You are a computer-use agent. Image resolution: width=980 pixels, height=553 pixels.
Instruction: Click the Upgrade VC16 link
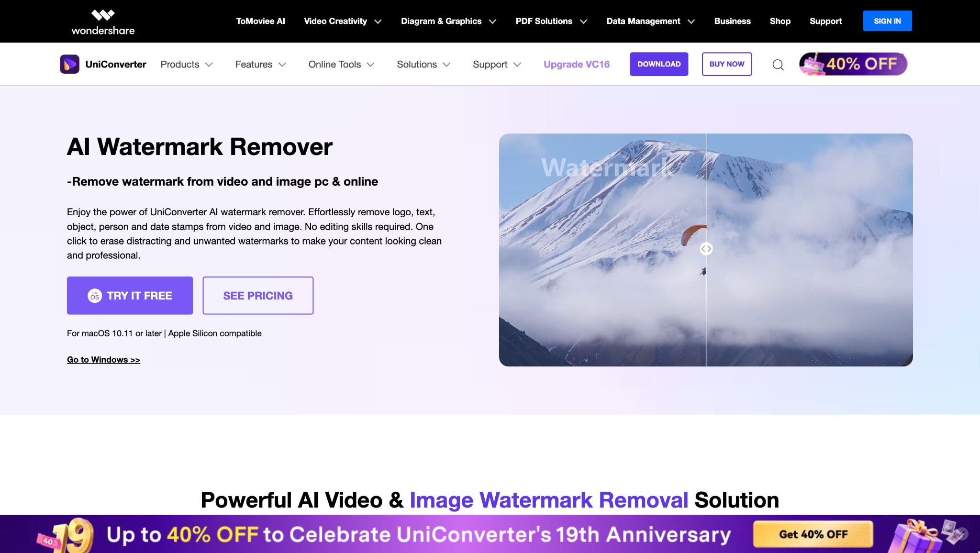(x=576, y=65)
